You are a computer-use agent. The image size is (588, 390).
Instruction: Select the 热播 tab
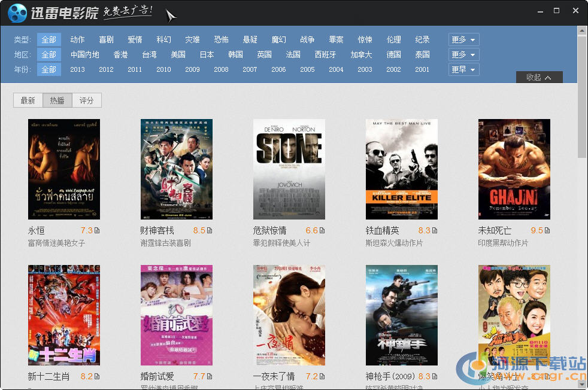[x=57, y=100]
